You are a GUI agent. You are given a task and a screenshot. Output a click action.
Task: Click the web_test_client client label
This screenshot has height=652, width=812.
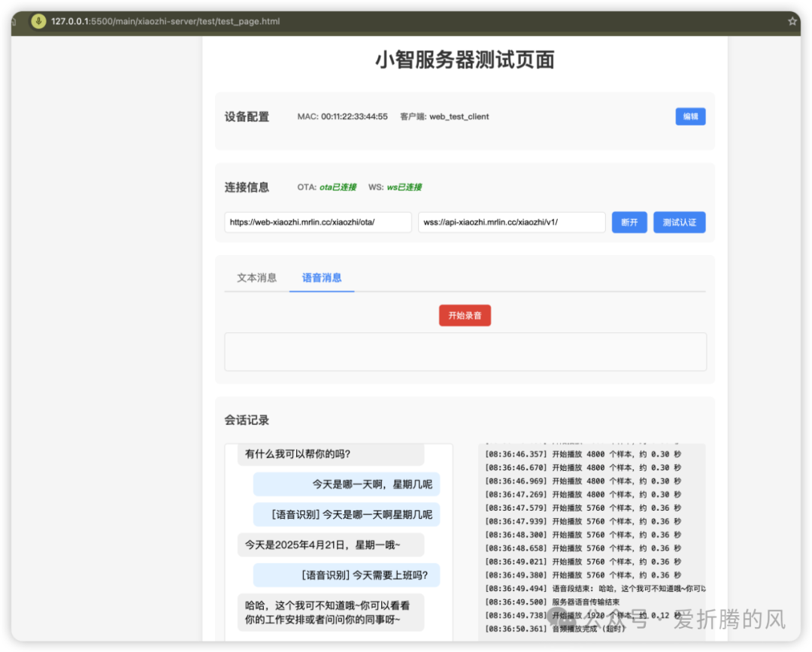click(459, 117)
